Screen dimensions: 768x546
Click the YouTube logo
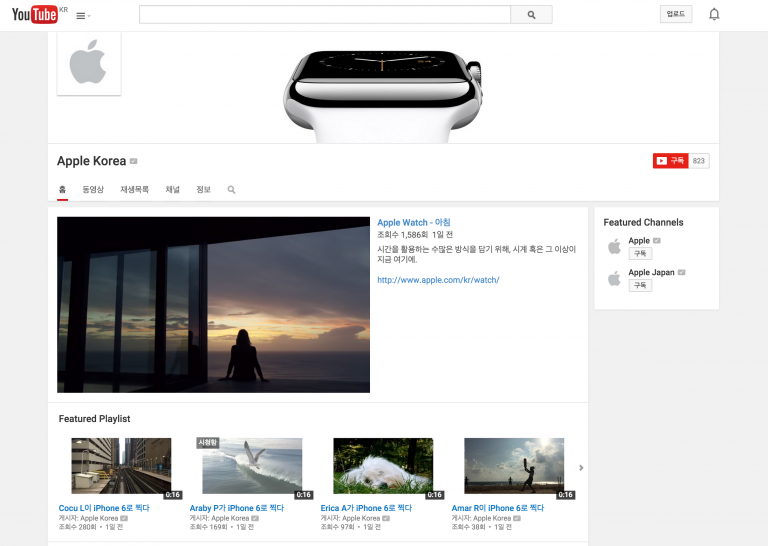pyautogui.click(x=35, y=15)
